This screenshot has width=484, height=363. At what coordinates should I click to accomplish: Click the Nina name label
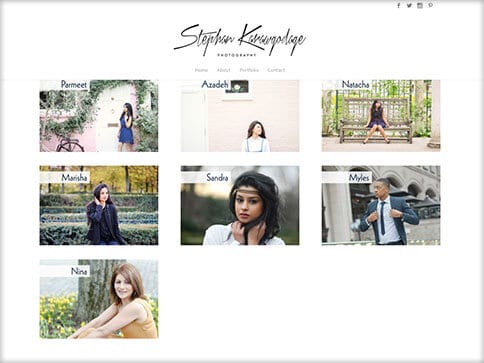click(79, 271)
